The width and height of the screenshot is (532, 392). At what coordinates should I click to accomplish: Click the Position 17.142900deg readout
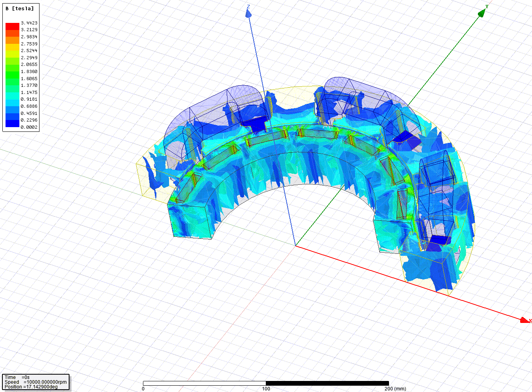(x=31, y=387)
